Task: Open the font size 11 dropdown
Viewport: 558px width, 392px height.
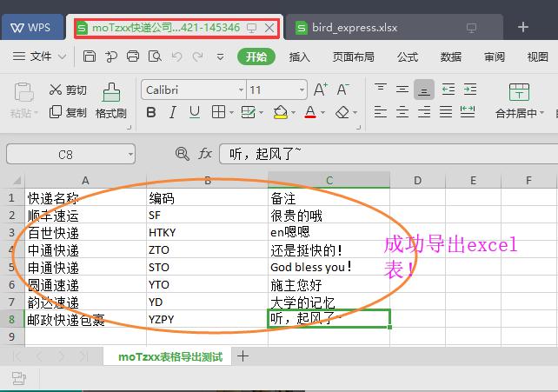Action: [302, 90]
